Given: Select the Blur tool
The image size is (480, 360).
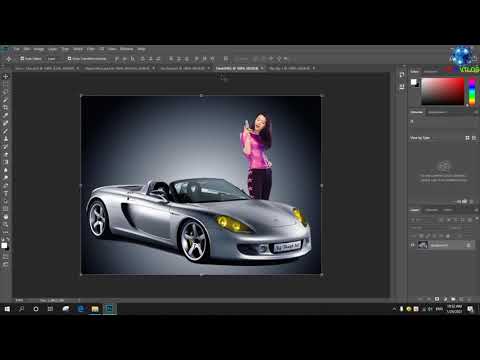Looking at the screenshot, I should (x=5, y=170).
